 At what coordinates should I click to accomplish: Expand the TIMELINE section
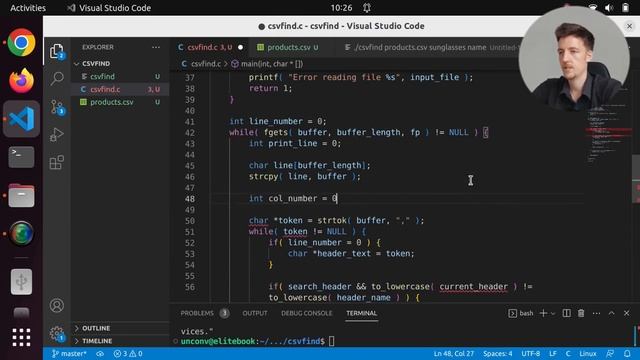97,341
